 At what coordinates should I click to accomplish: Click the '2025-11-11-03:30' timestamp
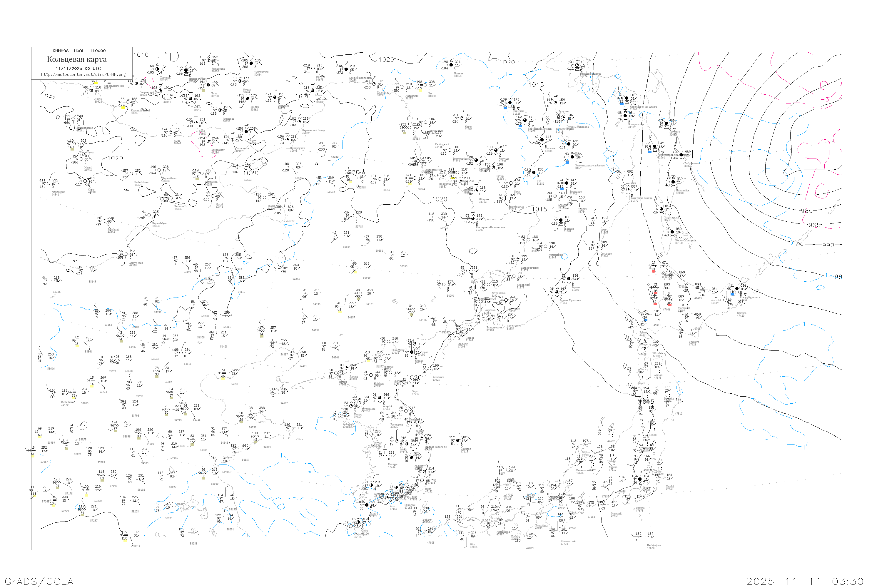(x=805, y=581)
